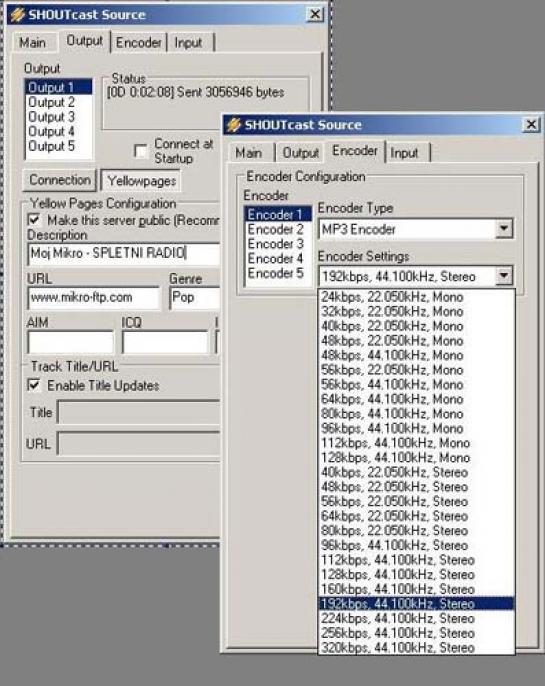545x686 pixels.
Task: Switch to Main tab in back window
Action: (33, 43)
